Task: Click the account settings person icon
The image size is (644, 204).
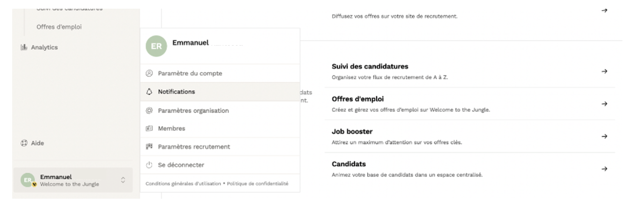Action: (x=149, y=73)
